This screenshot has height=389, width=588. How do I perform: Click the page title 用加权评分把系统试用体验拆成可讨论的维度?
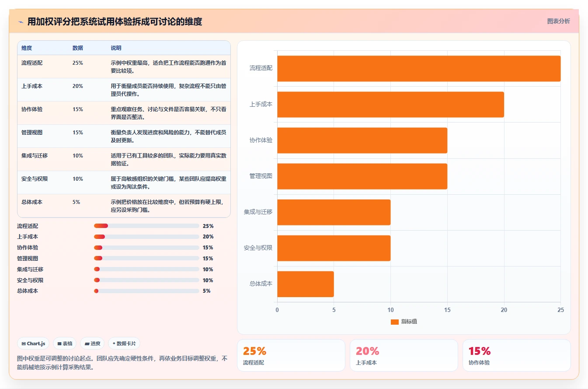115,21
